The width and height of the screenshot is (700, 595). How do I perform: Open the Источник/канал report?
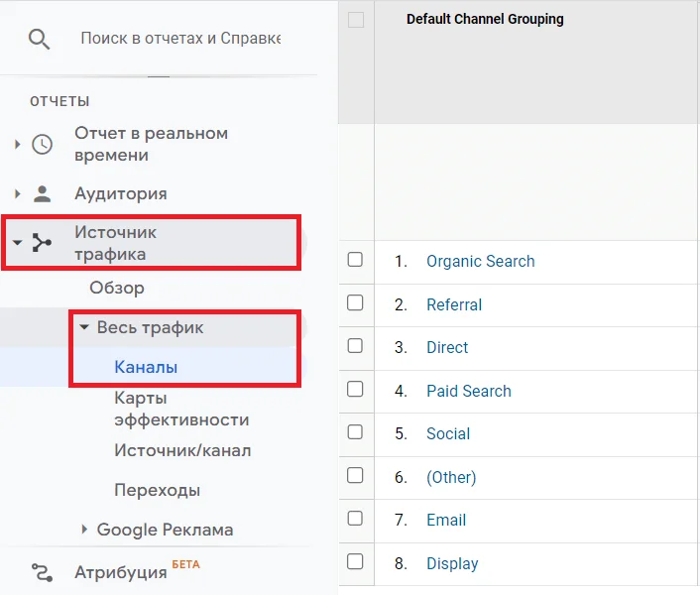pyautogui.click(x=182, y=450)
